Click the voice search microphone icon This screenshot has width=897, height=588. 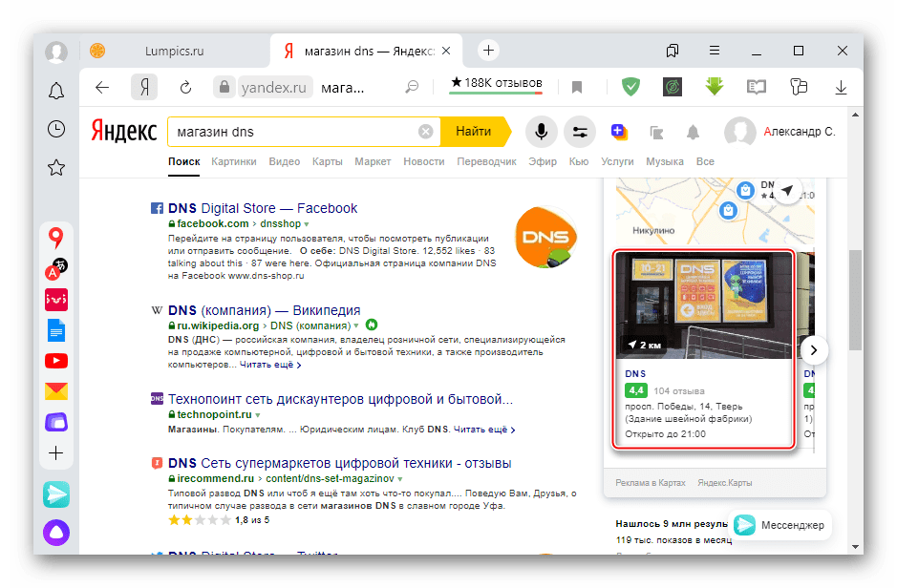[x=541, y=132]
